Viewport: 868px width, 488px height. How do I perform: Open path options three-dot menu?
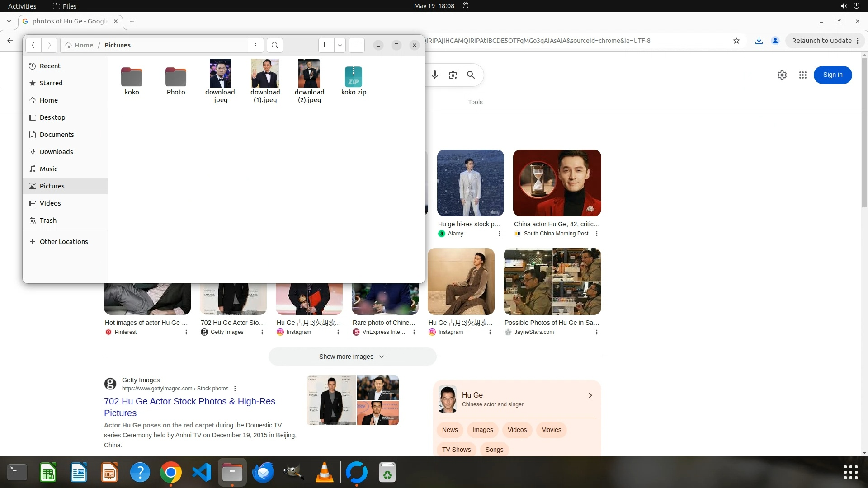(x=256, y=45)
